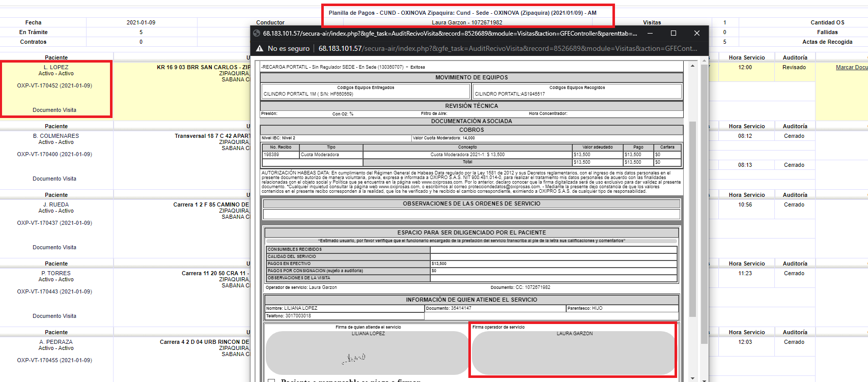Select patient name B. COLMENARES
The width and height of the screenshot is (868, 382).
56,136
